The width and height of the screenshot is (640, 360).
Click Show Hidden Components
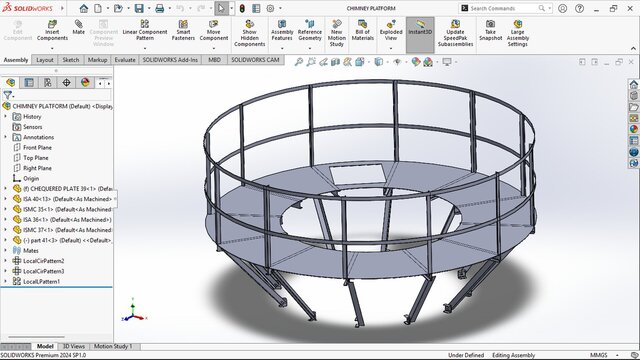pyautogui.click(x=249, y=33)
